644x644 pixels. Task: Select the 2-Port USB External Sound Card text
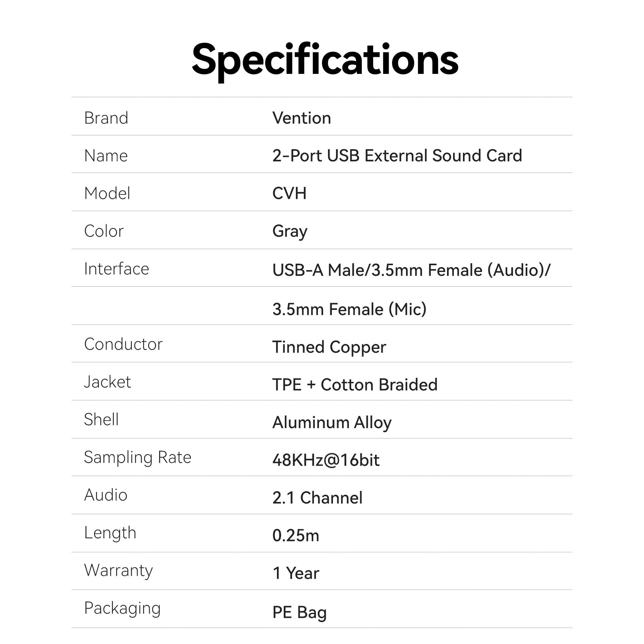(397, 156)
